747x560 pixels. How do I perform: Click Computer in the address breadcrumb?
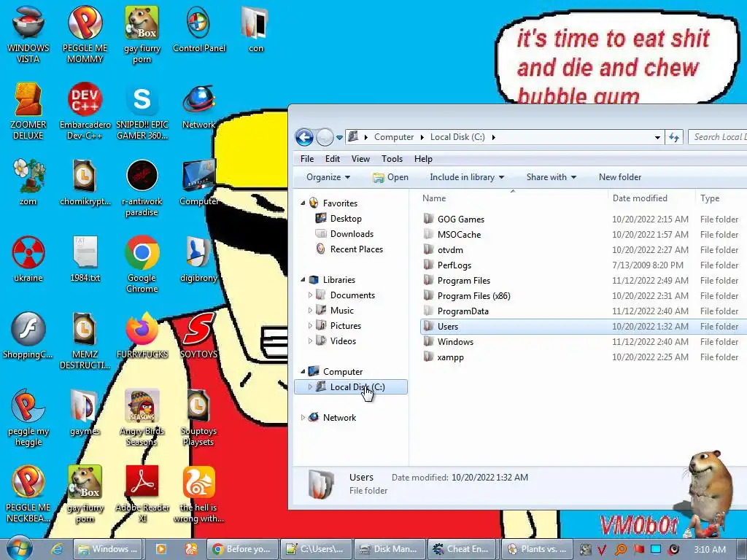[393, 137]
